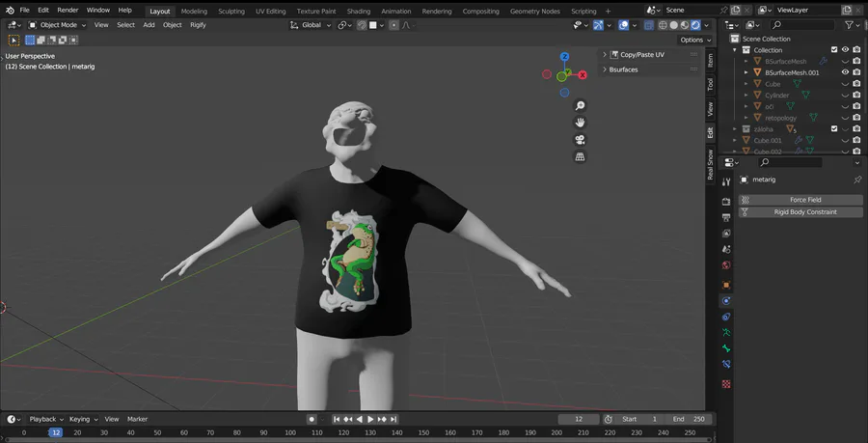Toggle proportional editing icon

[393, 25]
